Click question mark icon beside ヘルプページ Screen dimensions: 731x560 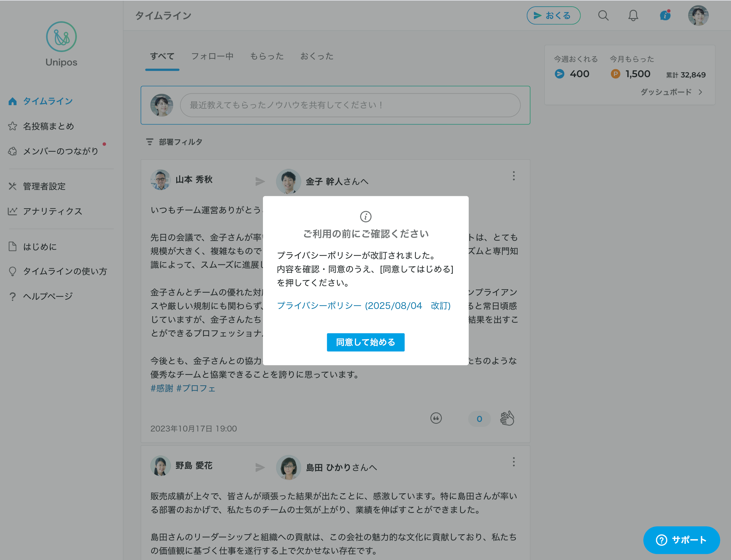click(x=13, y=296)
